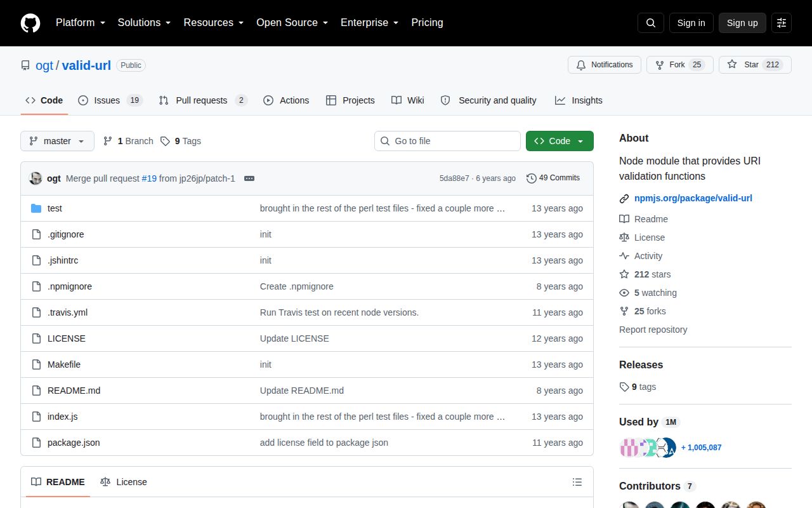Open pull request #19 link

[149, 178]
